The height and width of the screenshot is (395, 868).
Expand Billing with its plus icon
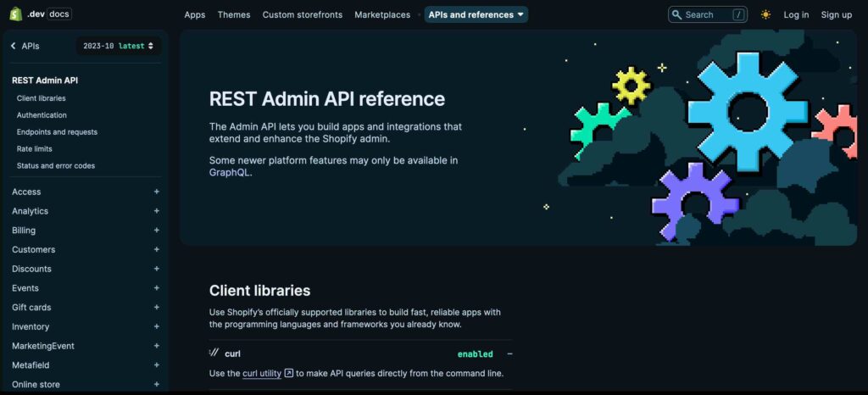(x=157, y=231)
